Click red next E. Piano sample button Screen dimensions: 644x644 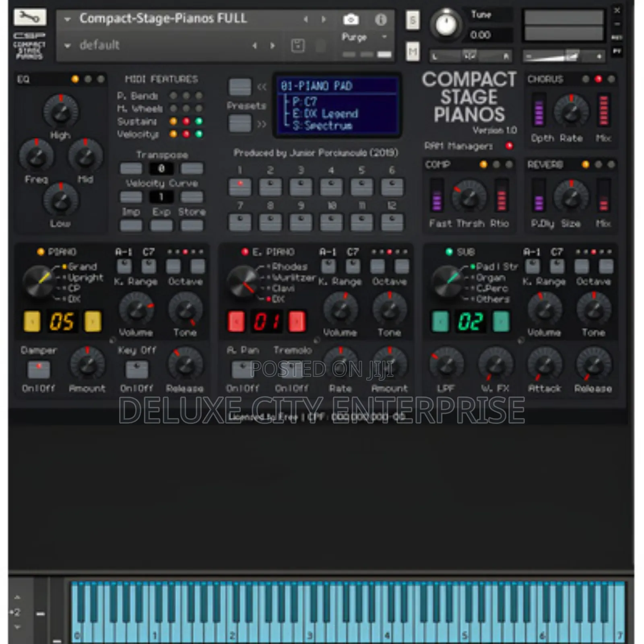tap(297, 321)
